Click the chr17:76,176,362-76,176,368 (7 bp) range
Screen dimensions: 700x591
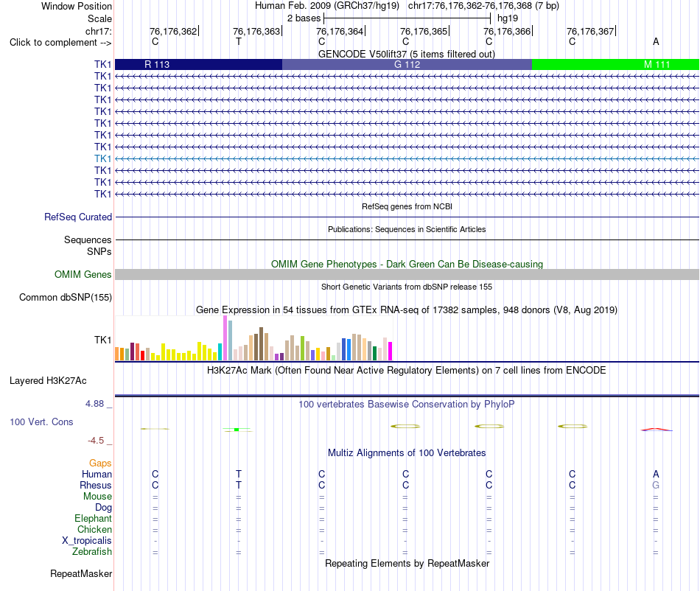click(x=483, y=6)
